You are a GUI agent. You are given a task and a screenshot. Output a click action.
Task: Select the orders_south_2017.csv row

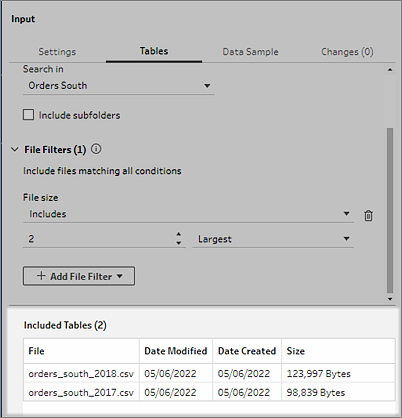[x=209, y=392]
